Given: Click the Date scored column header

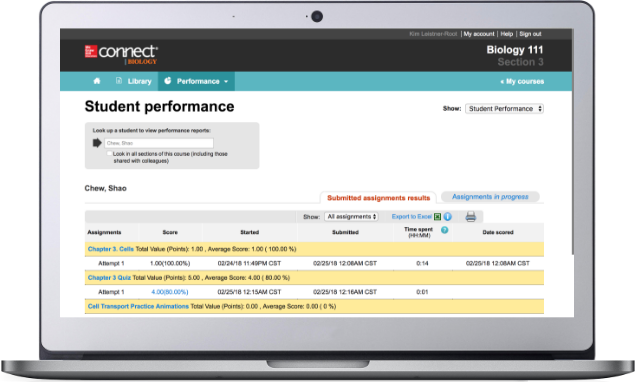Looking at the screenshot, I should pos(498,233).
